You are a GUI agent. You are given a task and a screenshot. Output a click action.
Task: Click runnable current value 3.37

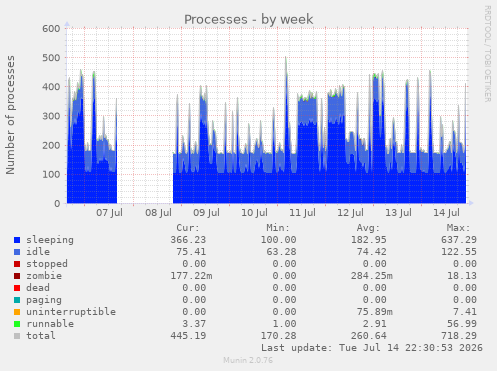pyautogui.click(x=194, y=324)
